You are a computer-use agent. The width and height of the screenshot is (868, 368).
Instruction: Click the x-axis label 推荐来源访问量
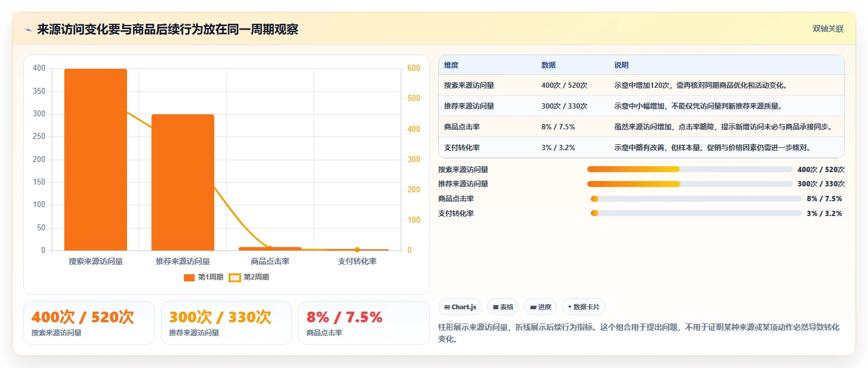click(183, 261)
